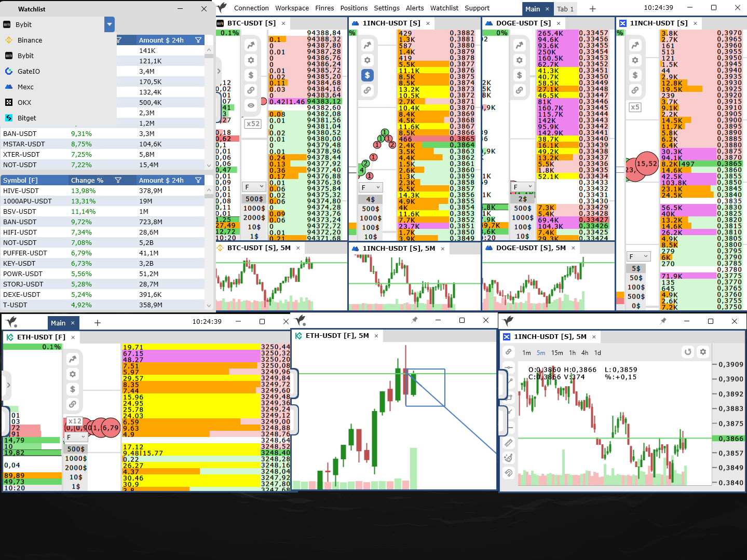This screenshot has width=747, height=560.
Task: Toggle dollar mode in rightmost 1INCH-USDT order book
Action: pos(635,75)
